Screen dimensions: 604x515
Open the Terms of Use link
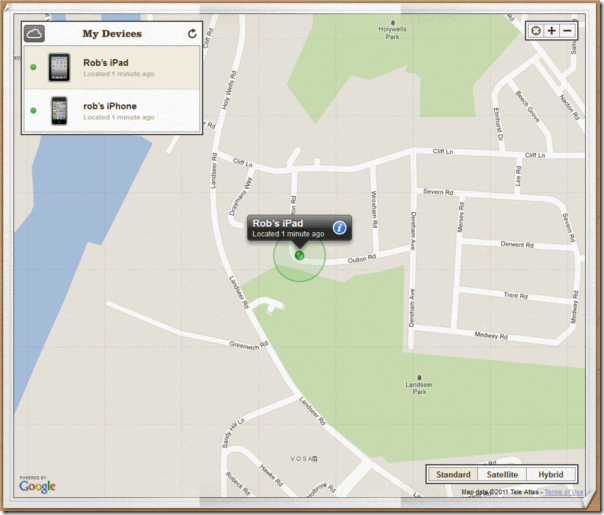pos(564,492)
